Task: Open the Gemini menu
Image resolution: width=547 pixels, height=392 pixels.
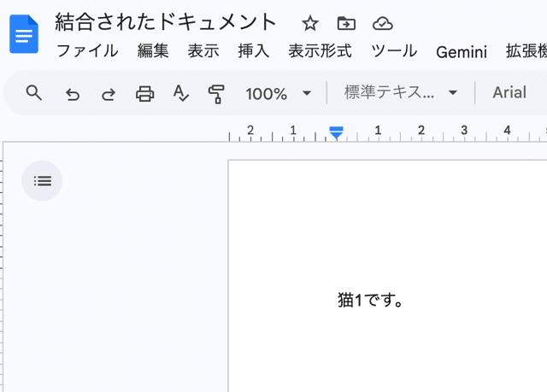Action: (x=462, y=52)
